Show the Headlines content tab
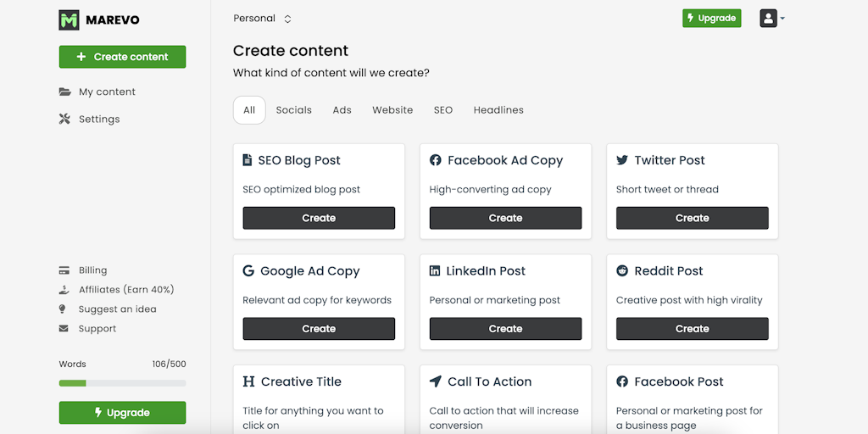The image size is (868, 434). [498, 110]
